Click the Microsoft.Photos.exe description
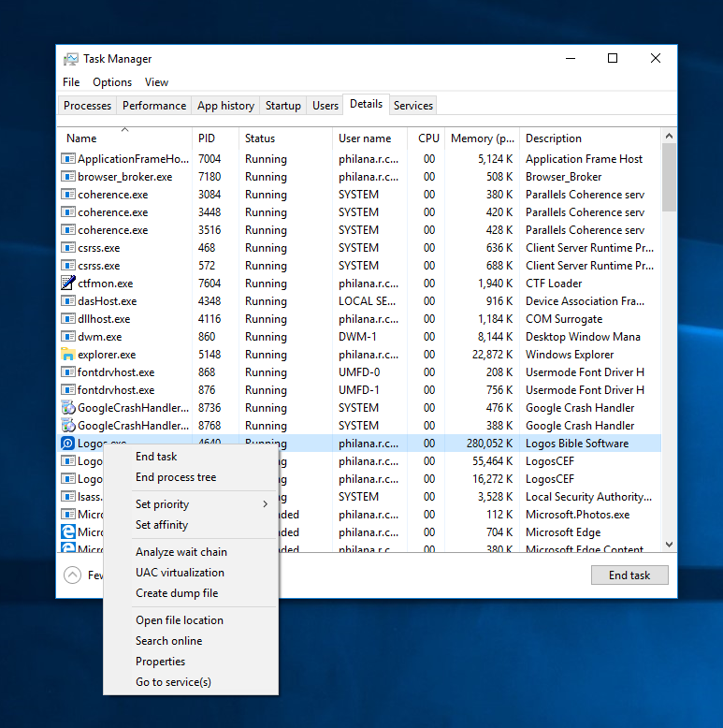This screenshot has height=728, width=723. pyautogui.click(x=577, y=515)
